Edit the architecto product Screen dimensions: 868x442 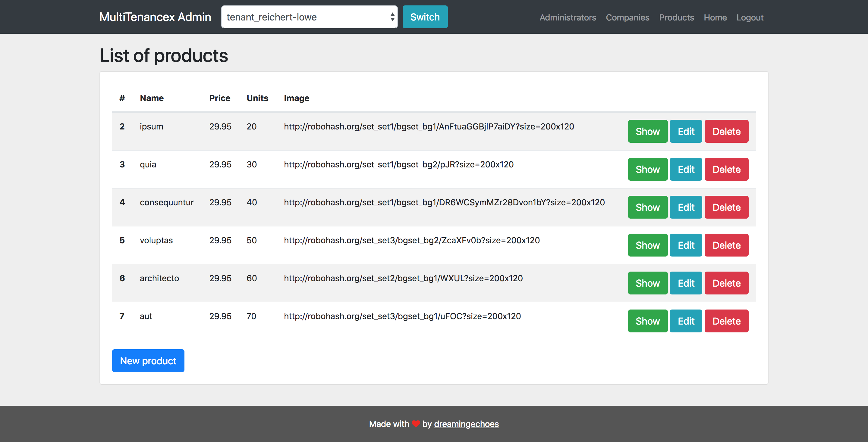(x=685, y=283)
